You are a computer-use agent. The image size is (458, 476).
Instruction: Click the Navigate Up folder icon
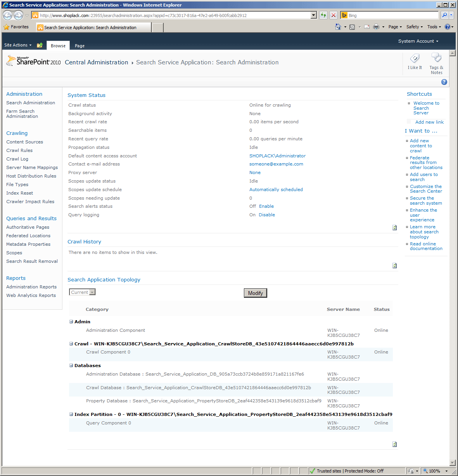click(x=40, y=45)
